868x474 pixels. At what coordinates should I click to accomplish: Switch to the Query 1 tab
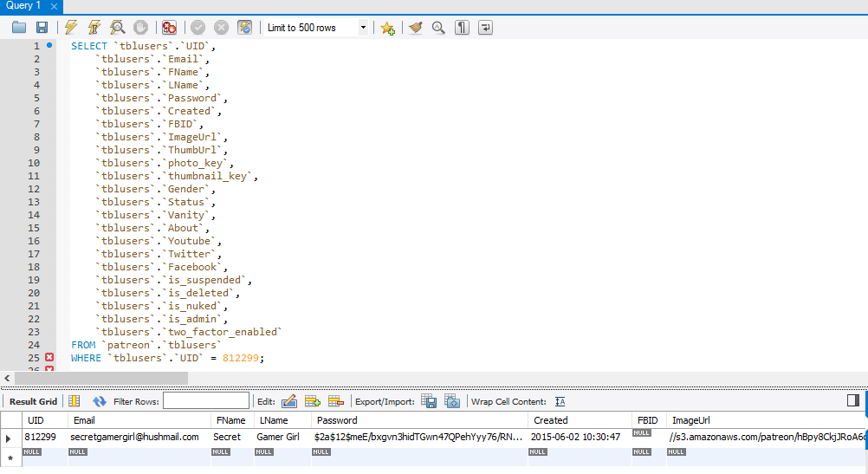[x=23, y=5]
